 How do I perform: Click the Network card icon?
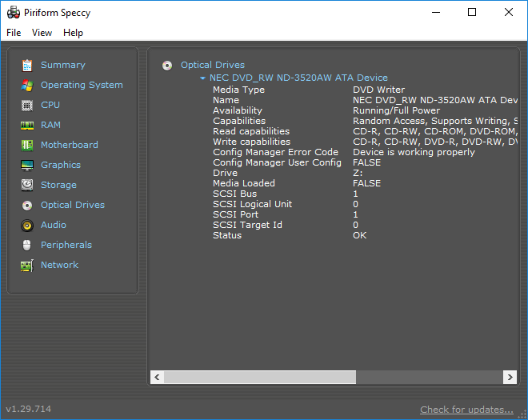tap(27, 266)
